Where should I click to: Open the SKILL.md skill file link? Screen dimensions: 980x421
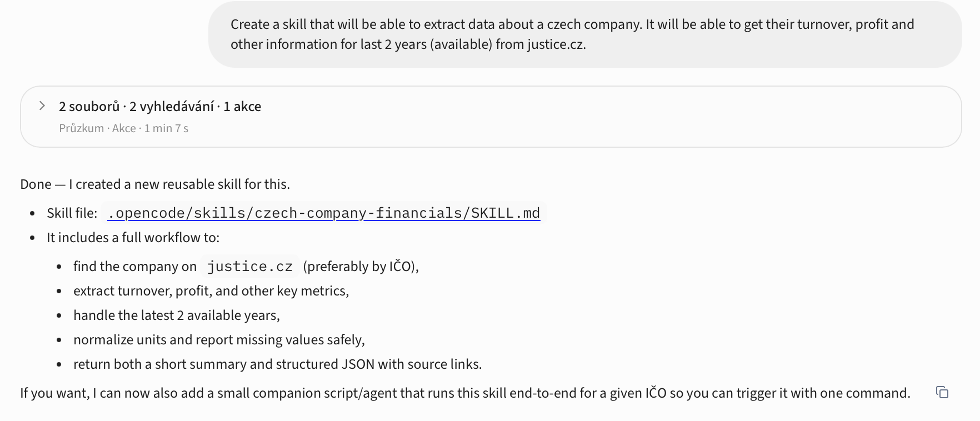[x=323, y=213]
